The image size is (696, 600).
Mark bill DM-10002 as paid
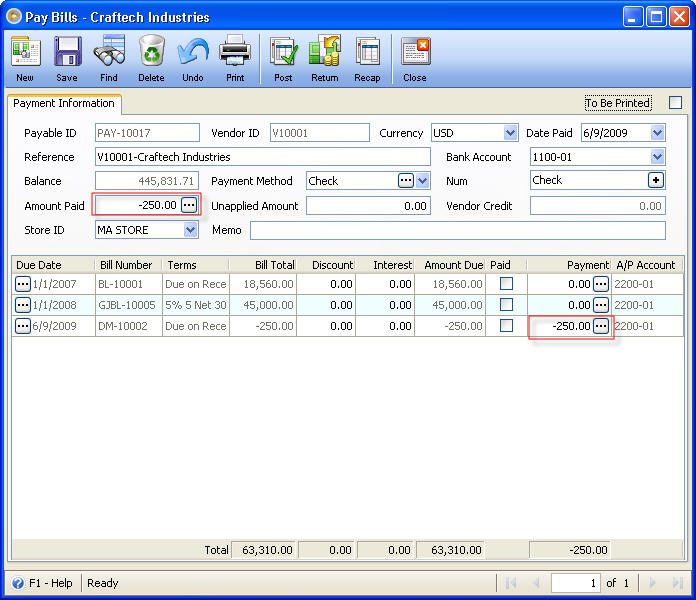click(x=506, y=326)
